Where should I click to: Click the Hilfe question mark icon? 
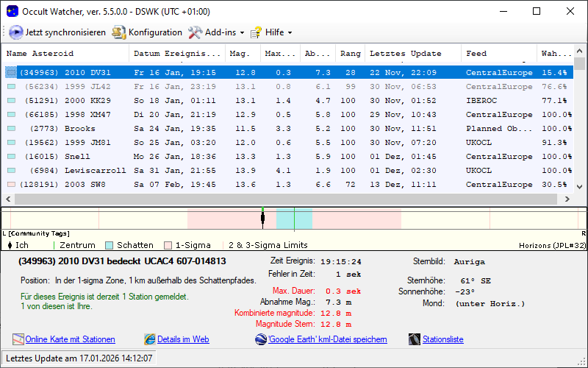point(256,32)
